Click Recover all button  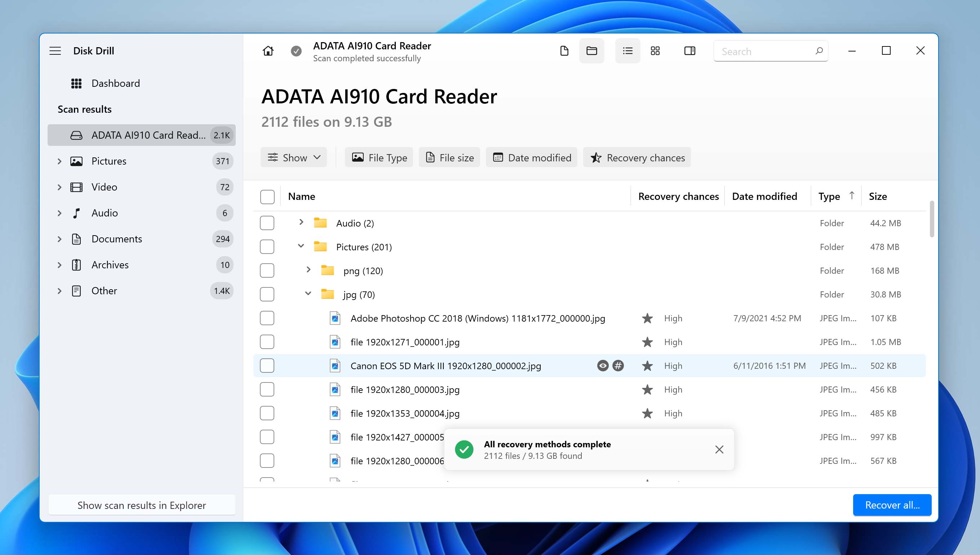pos(892,505)
